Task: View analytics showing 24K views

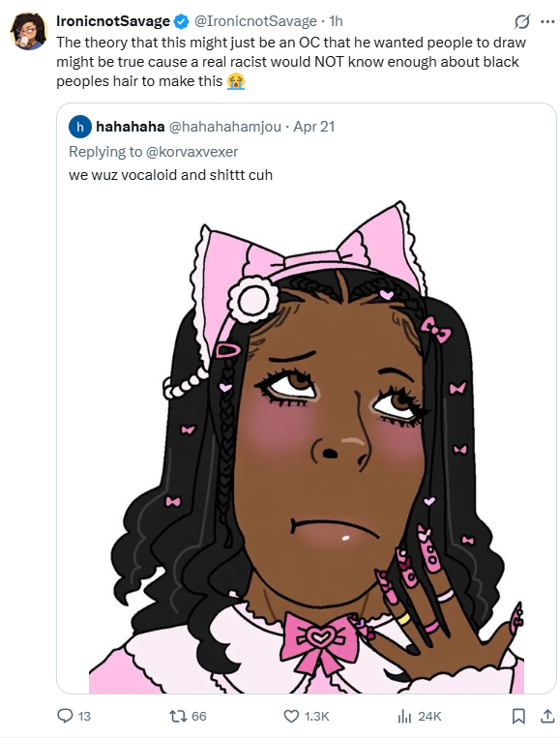Action: click(404, 717)
